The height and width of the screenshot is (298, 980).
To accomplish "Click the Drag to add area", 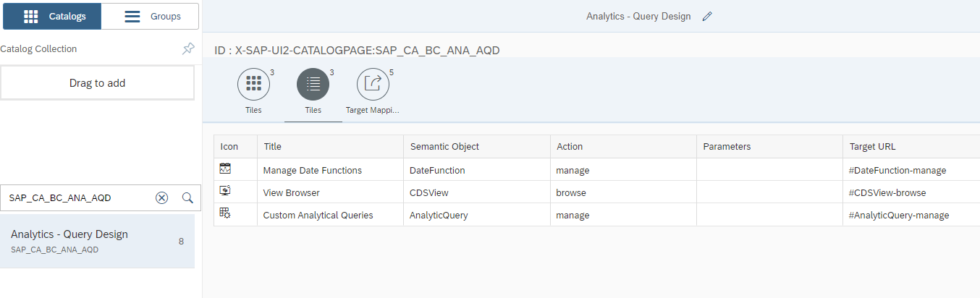I will pos(97,83).
